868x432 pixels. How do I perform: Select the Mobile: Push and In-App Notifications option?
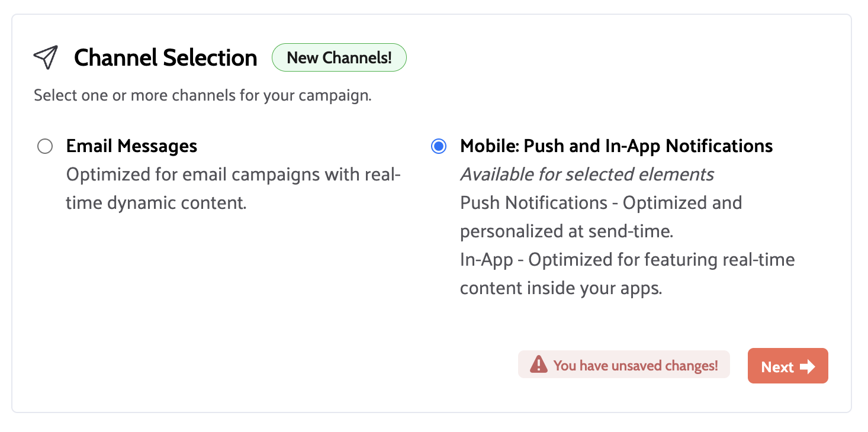(438, 146)
